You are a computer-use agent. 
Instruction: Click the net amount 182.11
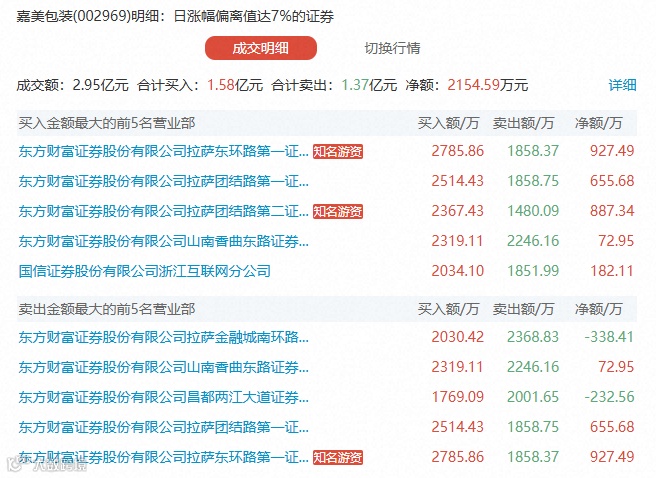tap(612, 271)
